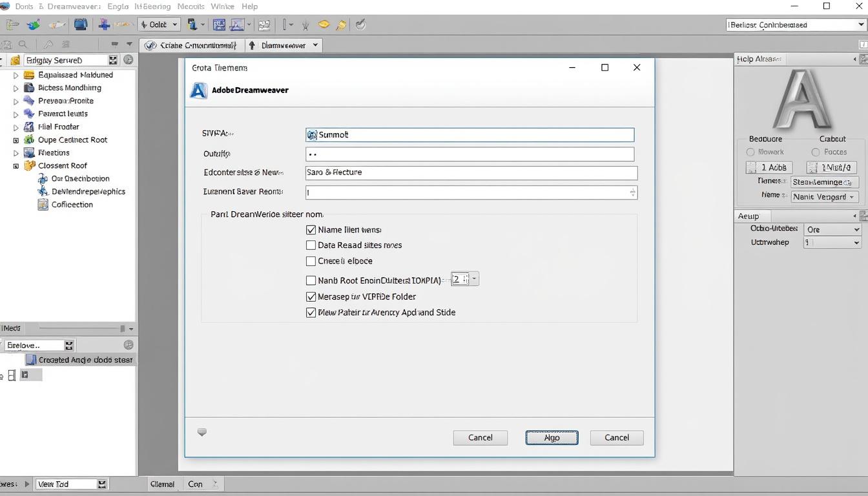Uncheck the Niame Ilien checkbox
The width and height of the screenshot is (868, 496).
pyautogui.click(x=311, y=230)
